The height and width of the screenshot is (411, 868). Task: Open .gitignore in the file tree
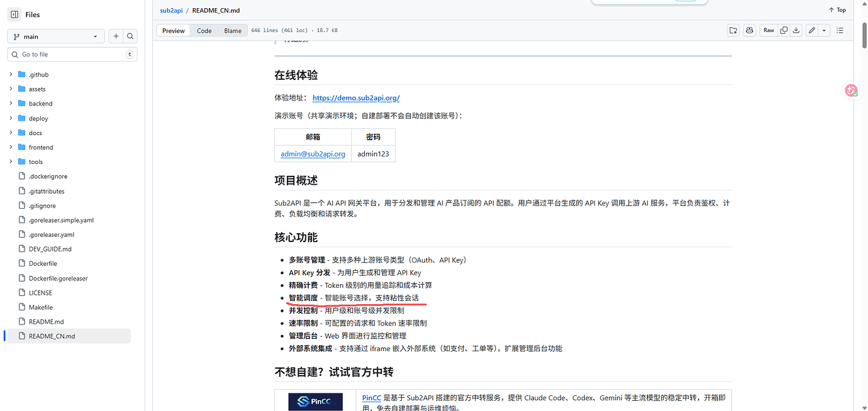click(x=42, y=205)
